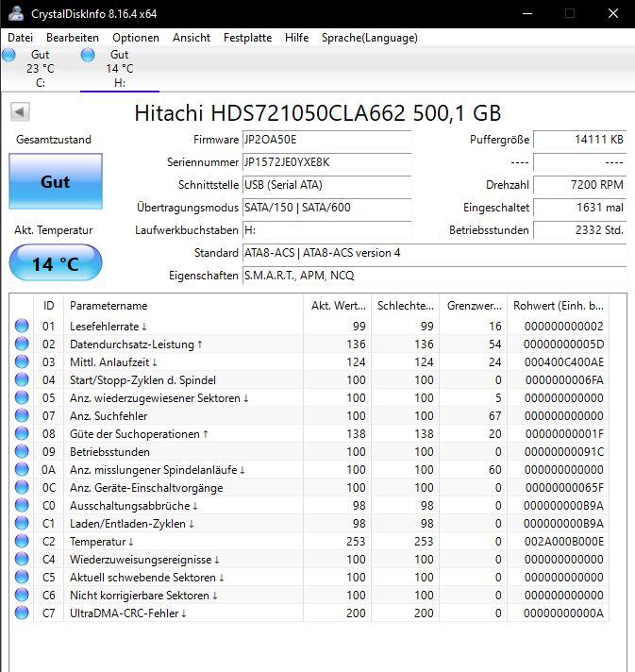The height and width of the screenshot is (672, 635).
Task: Open the Festplatte menu
Action: pyautogui.click(x=247, y=38)
